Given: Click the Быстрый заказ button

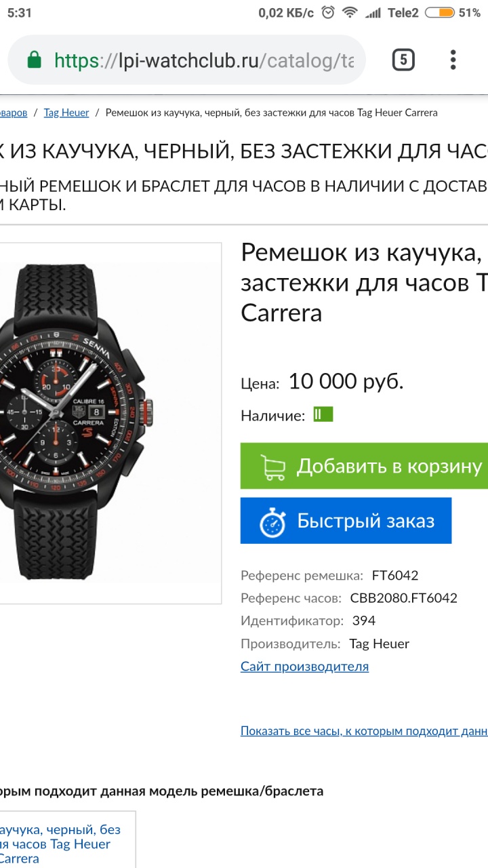Looking at the screenshot, I should click(346, 521).
